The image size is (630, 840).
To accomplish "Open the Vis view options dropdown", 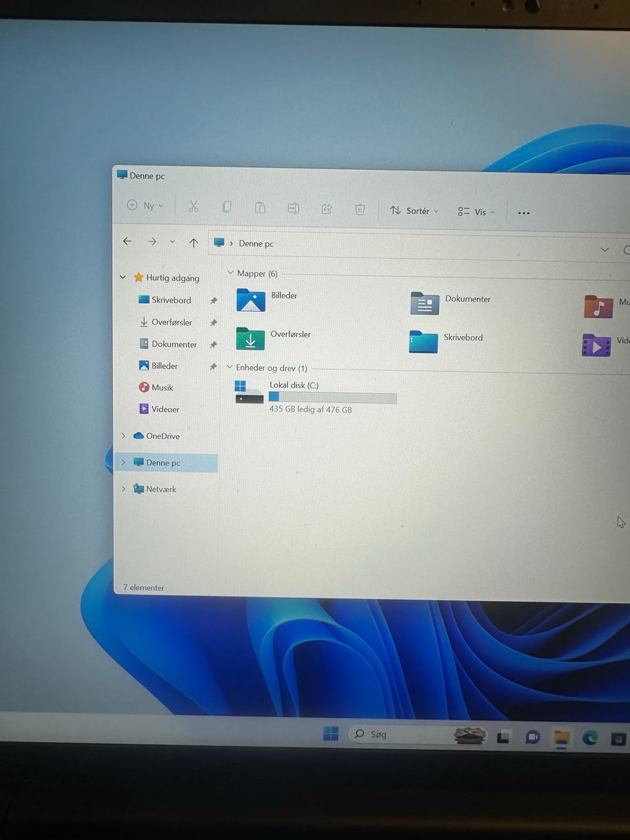I will (x=476, y=211).
